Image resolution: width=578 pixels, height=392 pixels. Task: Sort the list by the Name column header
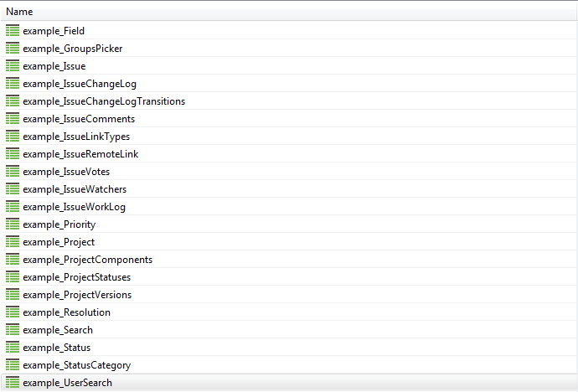pos(19,13)
